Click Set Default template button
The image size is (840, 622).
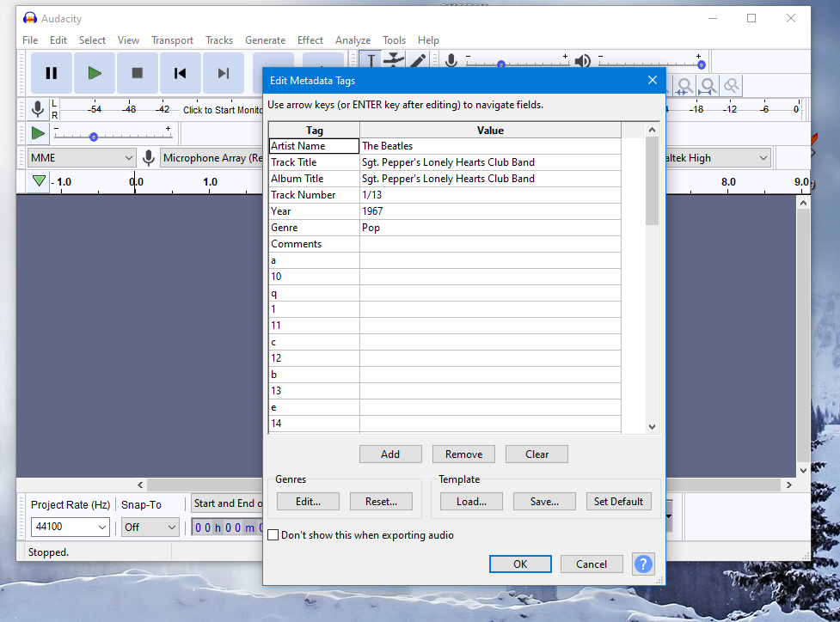618,501
